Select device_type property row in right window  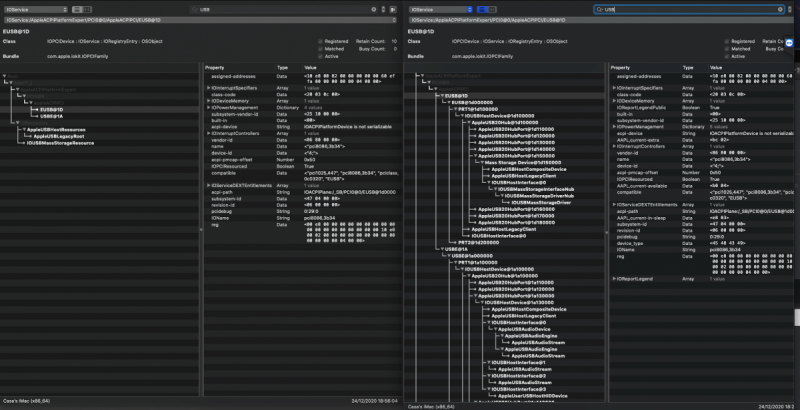click(x=702, y=243)
